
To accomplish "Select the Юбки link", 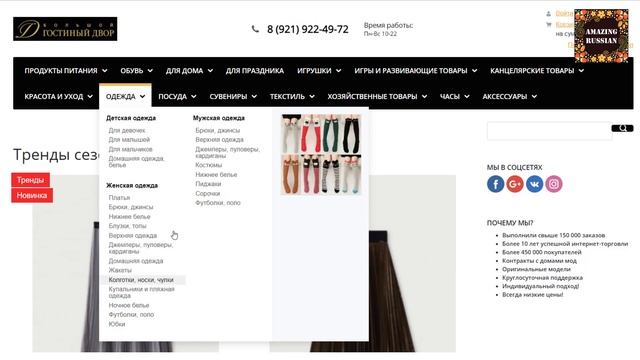I will (x=117, y=324).
